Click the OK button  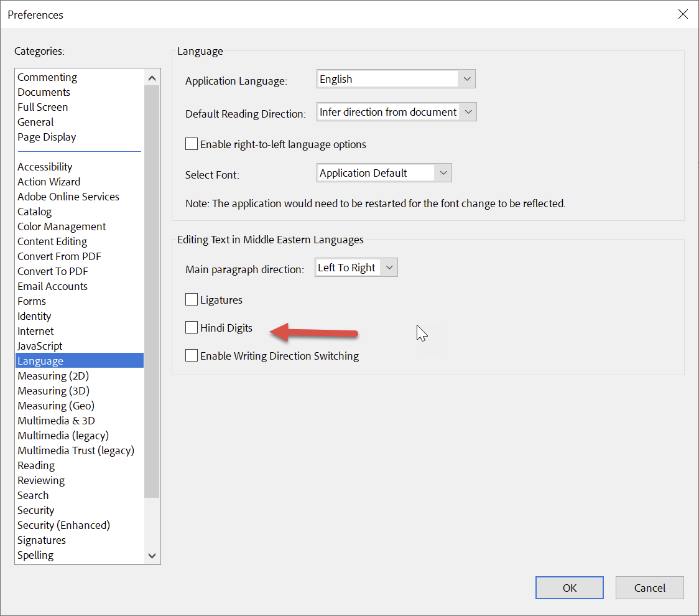click(569, 587)
